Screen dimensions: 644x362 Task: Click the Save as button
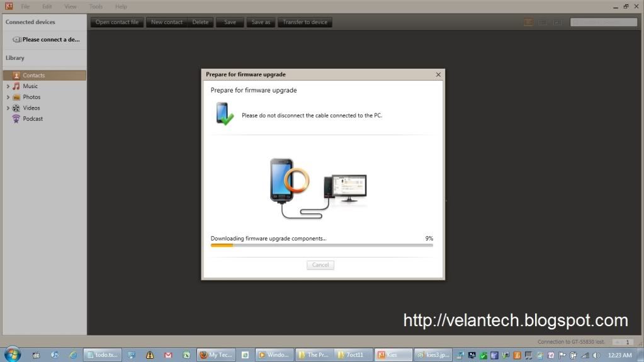(x=261, y=22)
